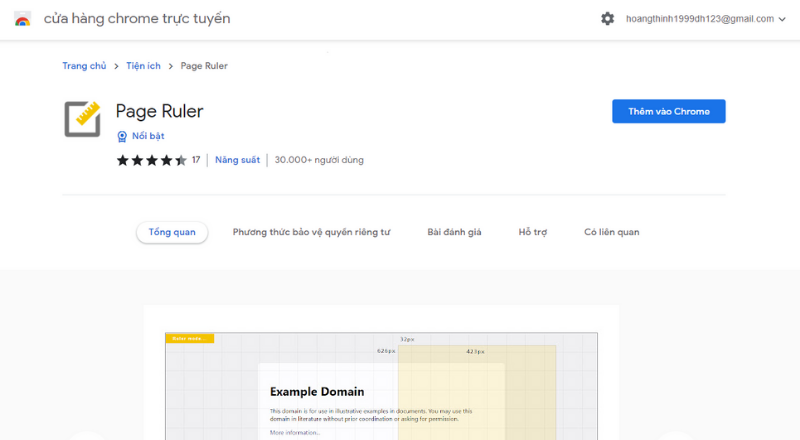
Task: Click the Nổi bật badge icon
Action: click(122, 136)
